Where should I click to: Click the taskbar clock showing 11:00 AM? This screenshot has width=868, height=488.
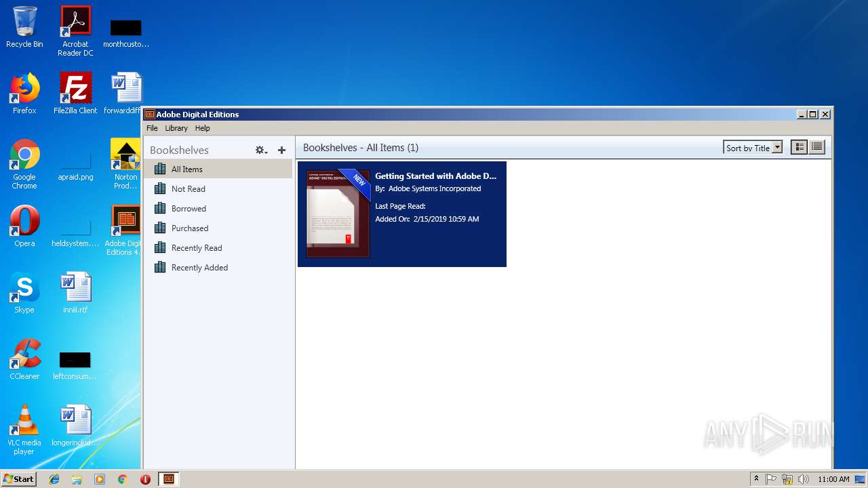point(833,479)
